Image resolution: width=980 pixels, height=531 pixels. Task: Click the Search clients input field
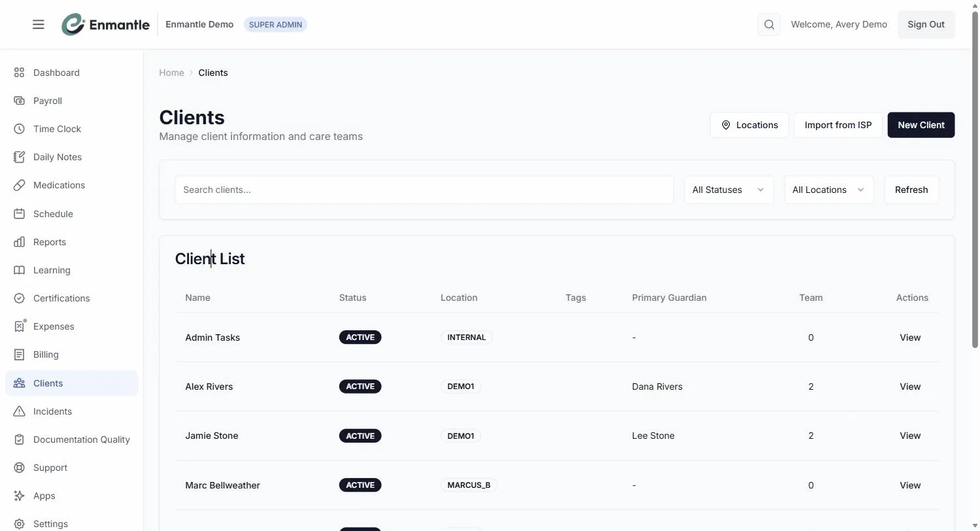point(424,190)
